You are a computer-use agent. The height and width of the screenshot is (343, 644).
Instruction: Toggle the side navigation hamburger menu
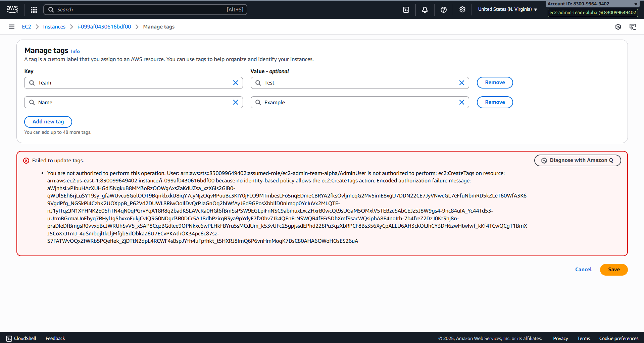12,27
